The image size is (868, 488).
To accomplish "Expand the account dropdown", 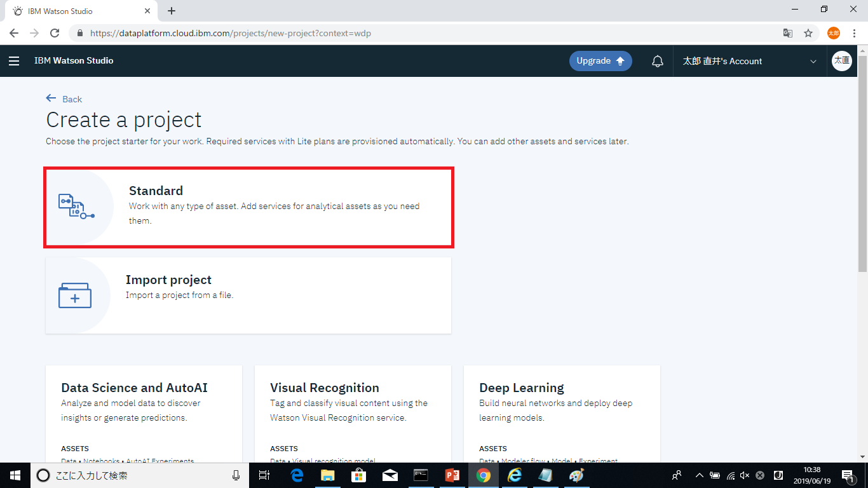I will click(813, 62).
